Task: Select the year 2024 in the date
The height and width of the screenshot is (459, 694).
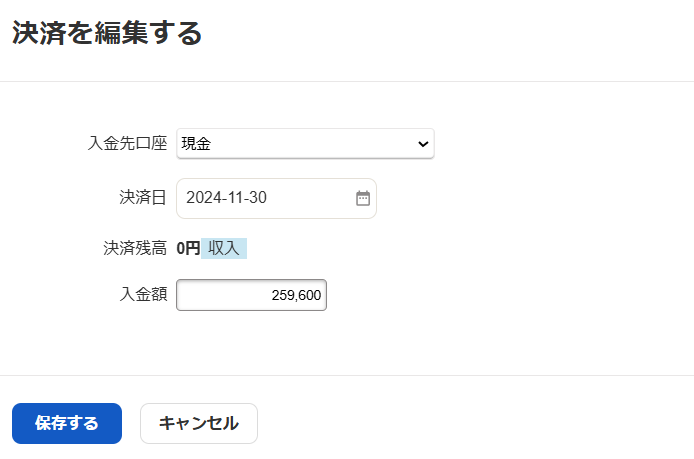Action: (x=204, y=198)
